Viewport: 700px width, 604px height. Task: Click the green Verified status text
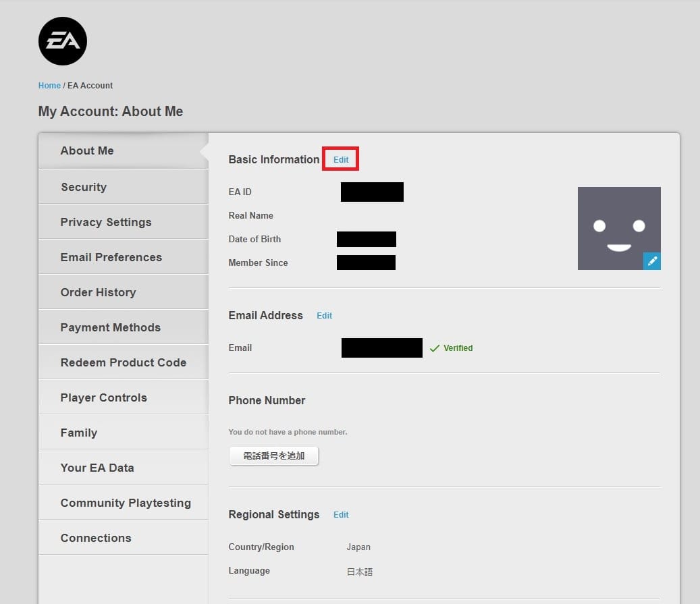458,348
